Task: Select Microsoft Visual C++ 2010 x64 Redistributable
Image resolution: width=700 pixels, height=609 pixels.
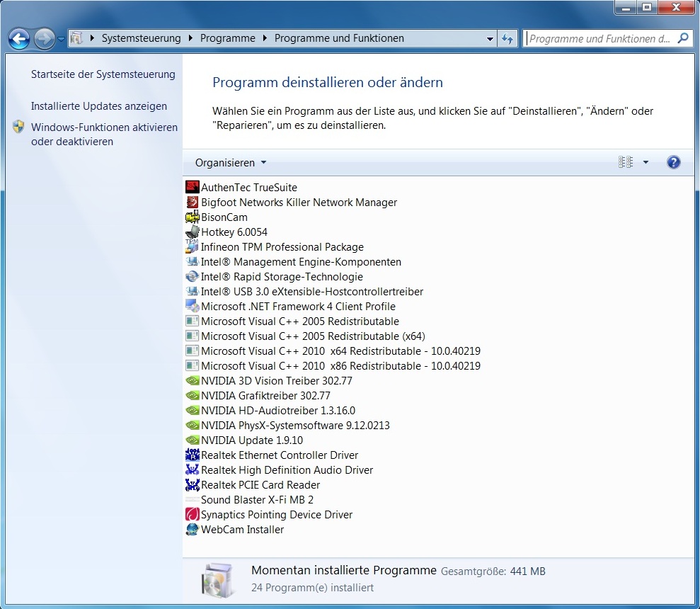Action: (340, 351)
